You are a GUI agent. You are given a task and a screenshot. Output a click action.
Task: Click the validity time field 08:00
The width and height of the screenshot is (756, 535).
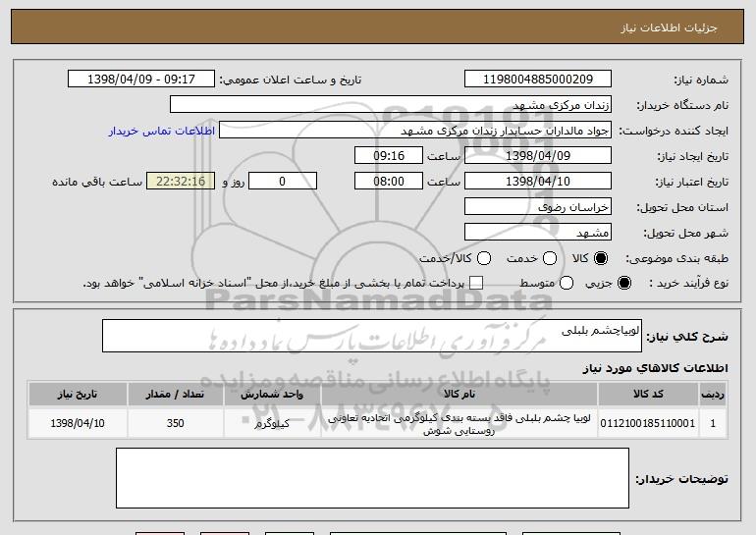(x=389, y=182)
